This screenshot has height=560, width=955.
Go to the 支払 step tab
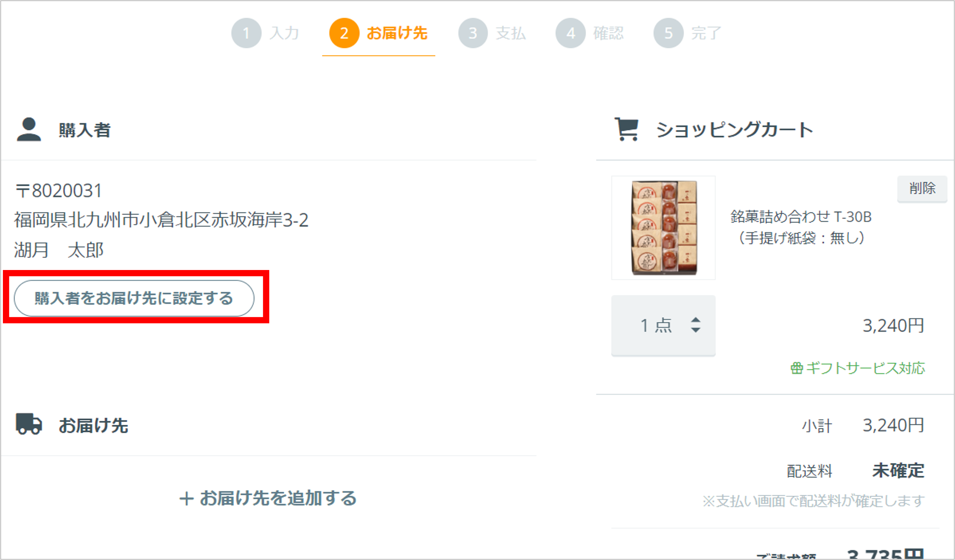point(492,33)
